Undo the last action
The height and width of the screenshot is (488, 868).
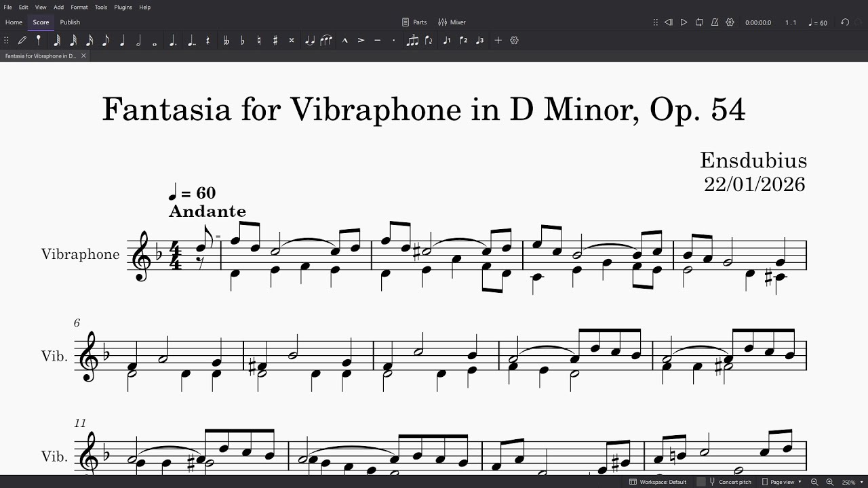tap(845, 22)
